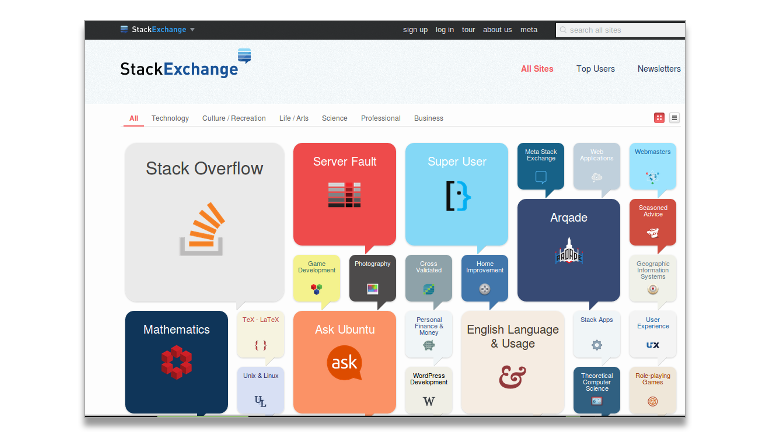Viewport: 770px width, 432px height.
Task: Open the Server Fault tile
Action: [x=344, y=194]
